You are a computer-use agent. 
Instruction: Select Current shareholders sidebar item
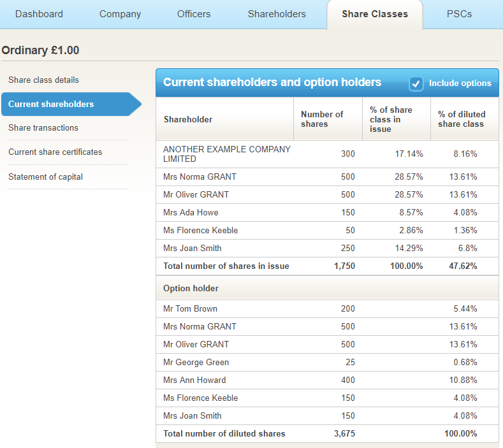[51, 105]
